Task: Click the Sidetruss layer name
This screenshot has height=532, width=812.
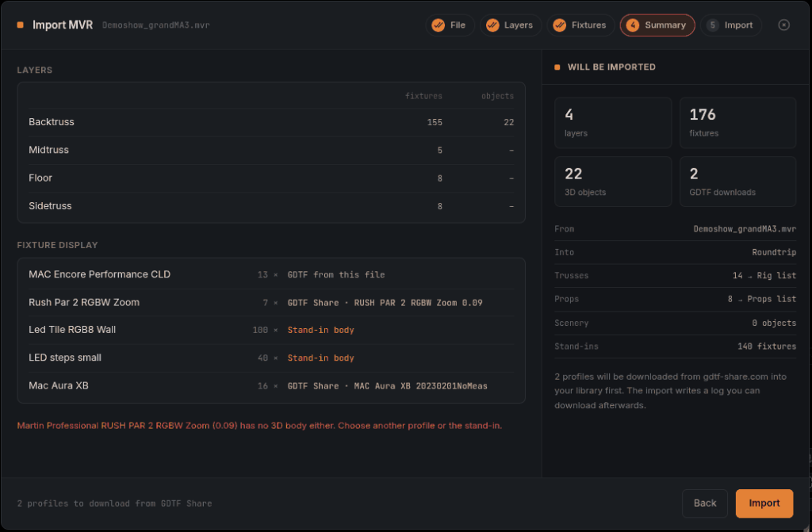Action: [x=50, y=205]
